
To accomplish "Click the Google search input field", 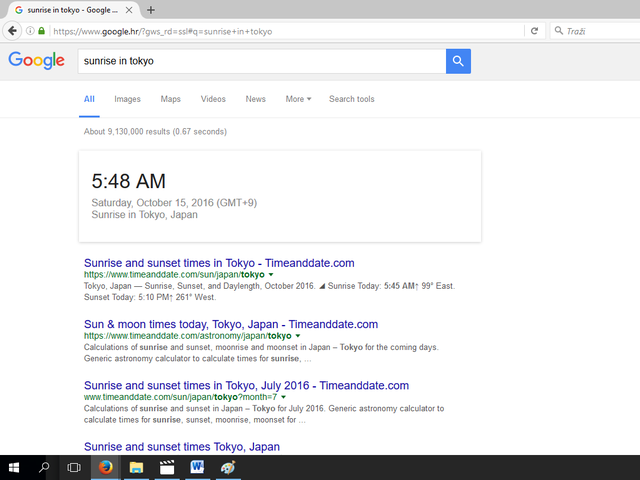I will pos(262,61).
